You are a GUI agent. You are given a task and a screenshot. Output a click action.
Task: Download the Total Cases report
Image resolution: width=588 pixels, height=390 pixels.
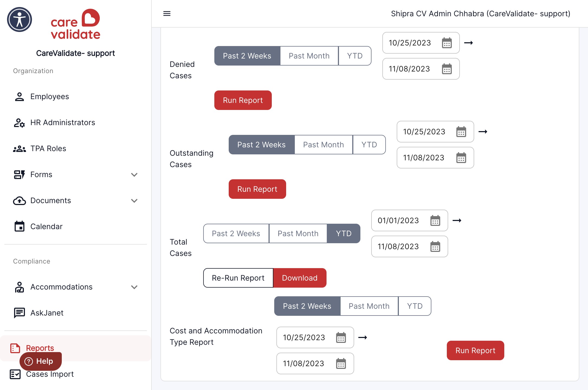click(x=300, y=278)
